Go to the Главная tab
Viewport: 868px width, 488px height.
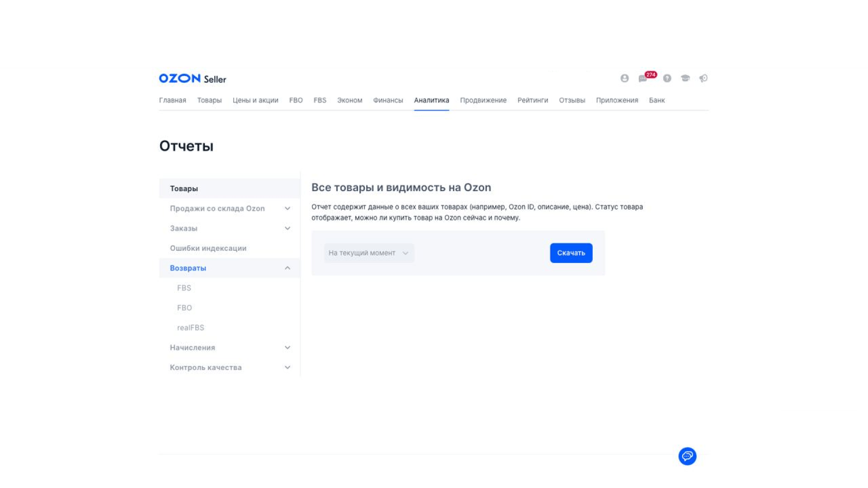pos(172,100)
